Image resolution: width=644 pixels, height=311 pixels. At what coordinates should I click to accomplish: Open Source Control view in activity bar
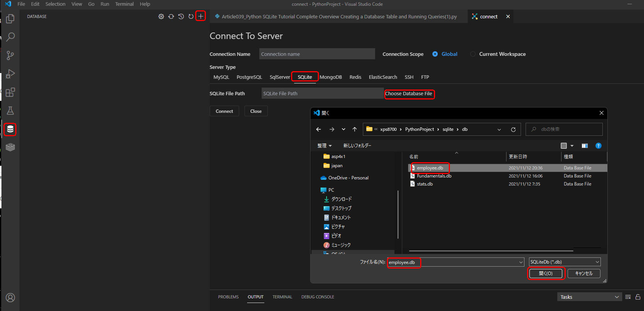click(10, 55)
